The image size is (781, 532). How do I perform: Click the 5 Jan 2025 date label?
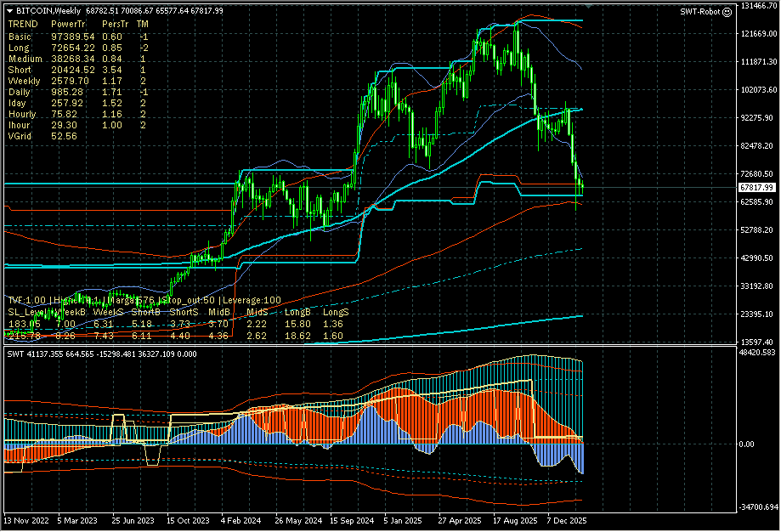tap(403, 521)
